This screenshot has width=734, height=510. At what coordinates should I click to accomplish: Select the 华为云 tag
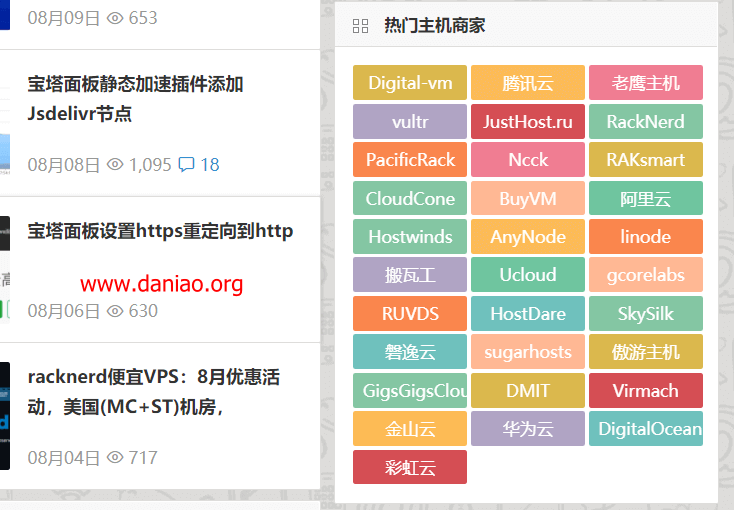coord(528,429)
